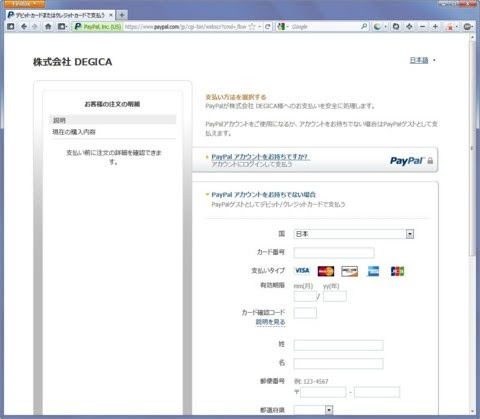The image size is (480, 419).
Task: Click the JCB card logo
Action: point(397,271)
